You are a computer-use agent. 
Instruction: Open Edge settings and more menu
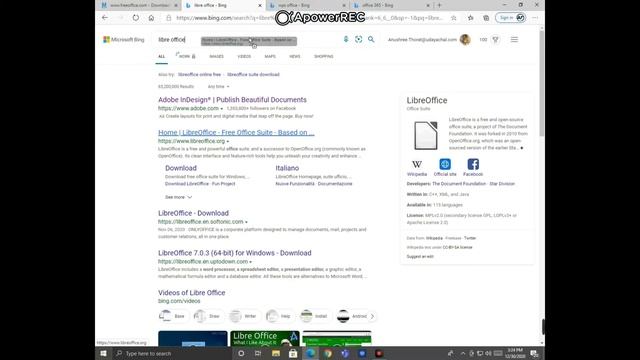[x=535, y=18]
